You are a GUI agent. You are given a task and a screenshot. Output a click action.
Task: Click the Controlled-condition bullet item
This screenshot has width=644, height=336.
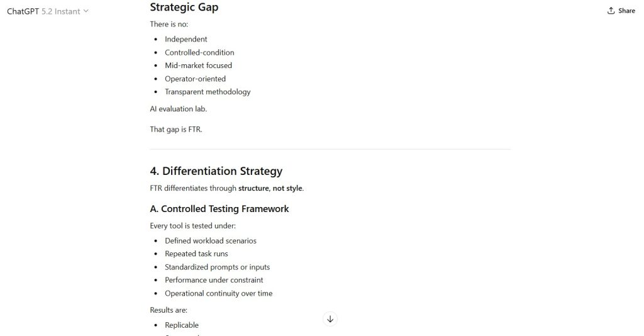click(199, 52)
